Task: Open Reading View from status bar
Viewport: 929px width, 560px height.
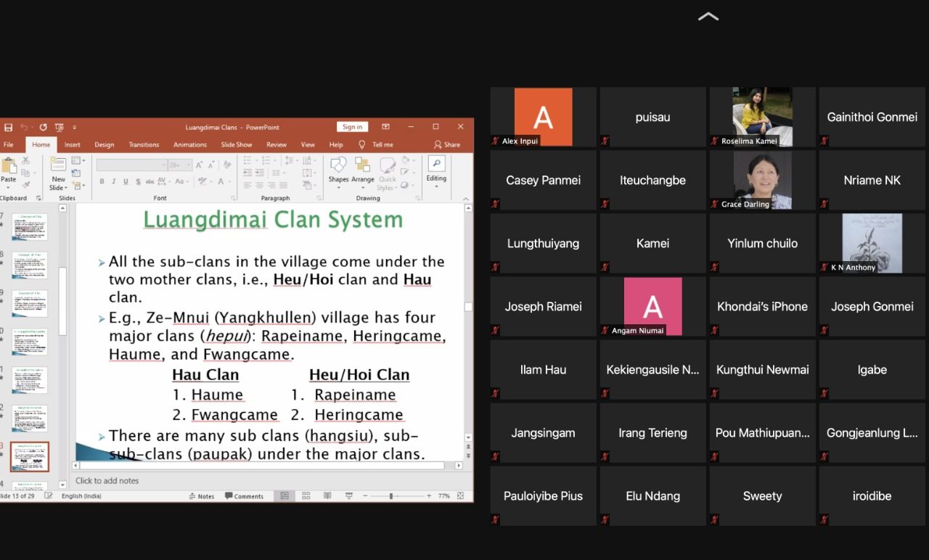Action: click(x=327, y=496)
